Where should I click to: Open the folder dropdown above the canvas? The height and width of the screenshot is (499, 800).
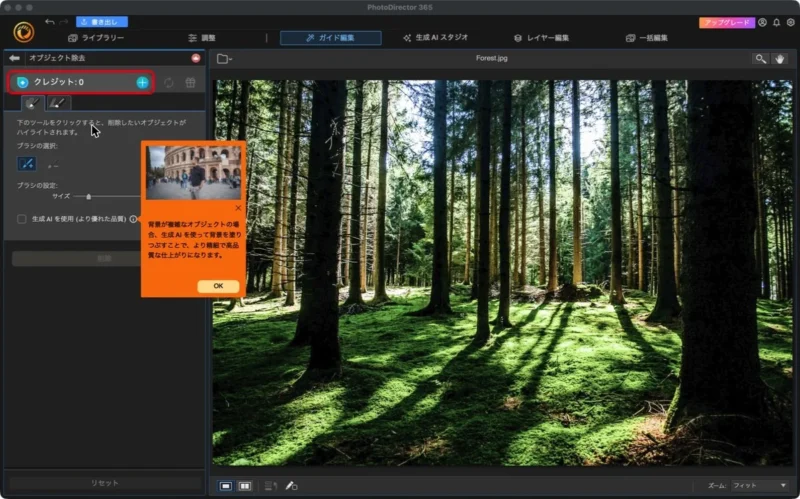224,59
